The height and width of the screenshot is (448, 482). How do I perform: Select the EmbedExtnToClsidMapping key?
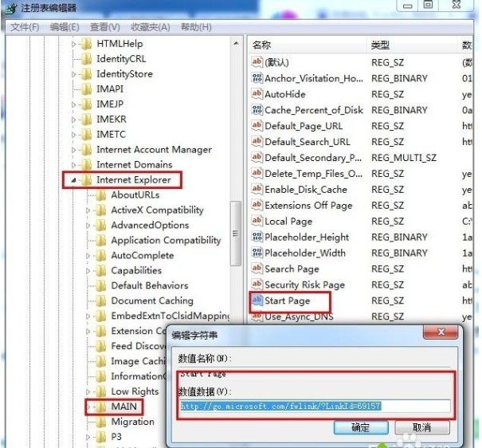[170, 316]
